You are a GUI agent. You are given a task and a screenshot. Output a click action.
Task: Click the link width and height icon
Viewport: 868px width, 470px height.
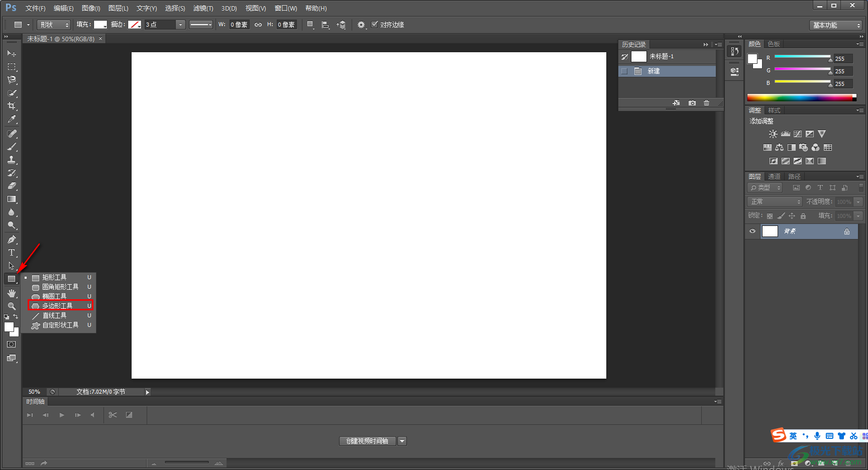coord(258,25)
